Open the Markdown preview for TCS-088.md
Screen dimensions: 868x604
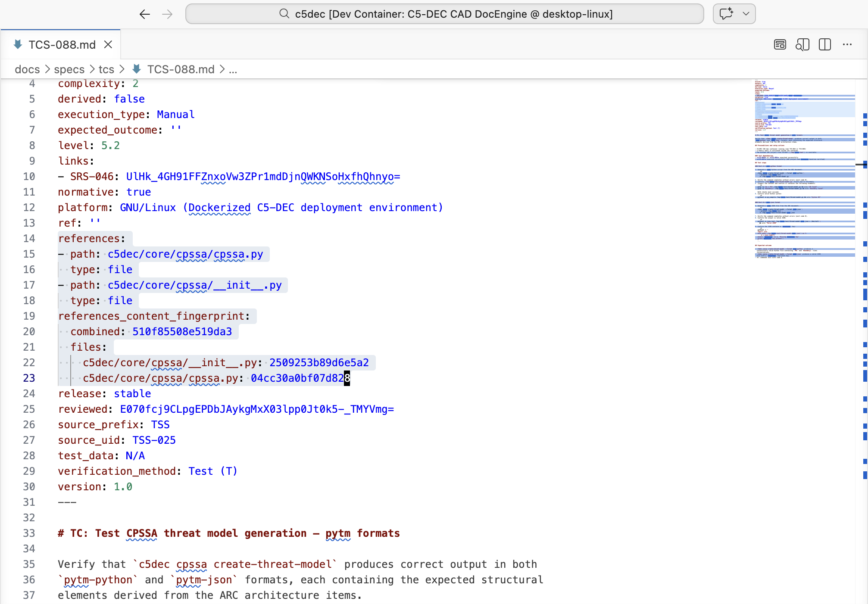(x=780, y=44)
